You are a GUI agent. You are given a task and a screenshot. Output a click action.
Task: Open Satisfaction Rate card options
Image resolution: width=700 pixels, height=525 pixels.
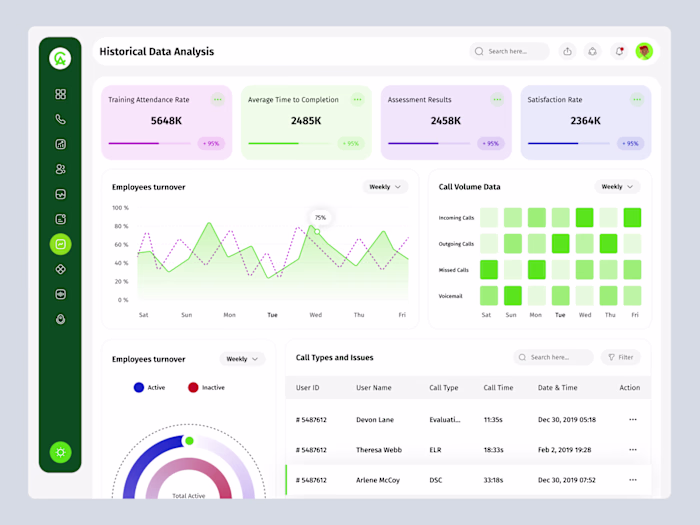coord(637,100)
